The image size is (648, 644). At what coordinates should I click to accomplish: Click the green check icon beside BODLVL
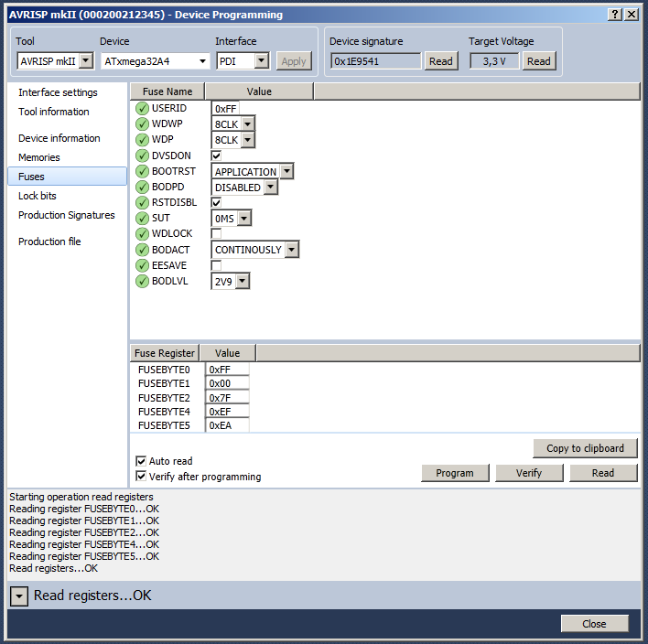pos(142,282)
